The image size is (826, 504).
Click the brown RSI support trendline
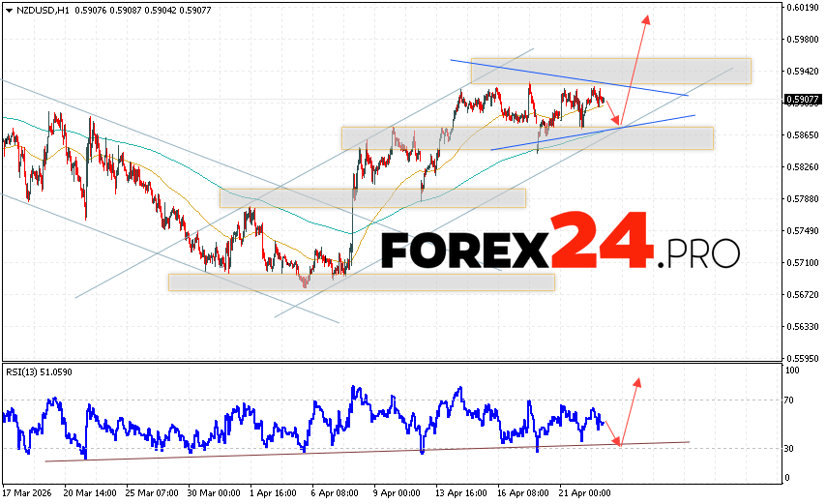point(290,452)
